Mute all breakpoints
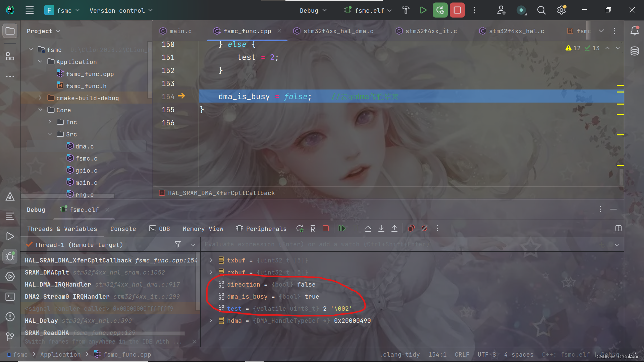The width and height of the screenshot is (644, 362). pyautogui.click(x=424, y=228)
